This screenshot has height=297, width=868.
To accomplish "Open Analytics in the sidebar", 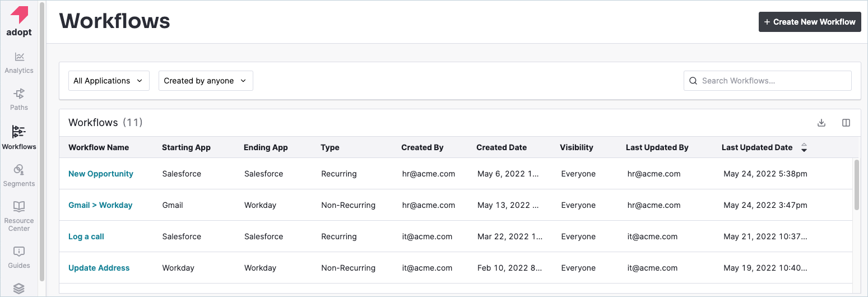I will pos(19,63).
